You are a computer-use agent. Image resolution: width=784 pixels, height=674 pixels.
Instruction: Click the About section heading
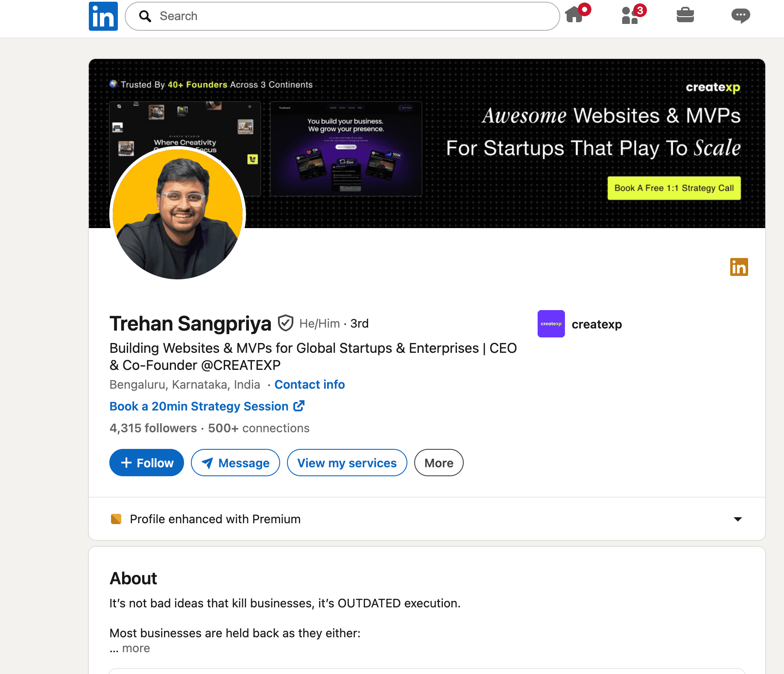click(133, 578)
